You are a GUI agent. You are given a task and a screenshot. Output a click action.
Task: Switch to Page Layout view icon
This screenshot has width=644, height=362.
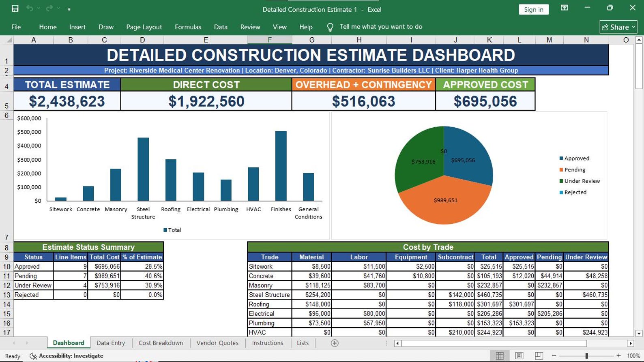point(519,356)
